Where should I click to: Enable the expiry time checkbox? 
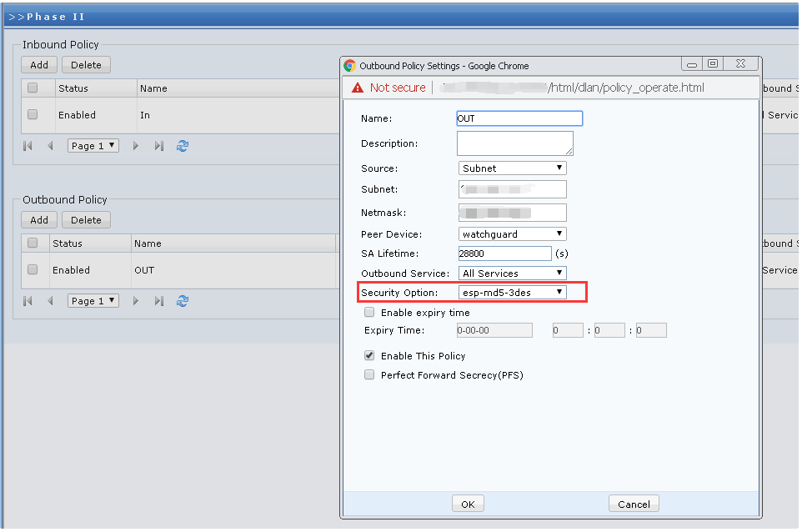tap(369, 313)
